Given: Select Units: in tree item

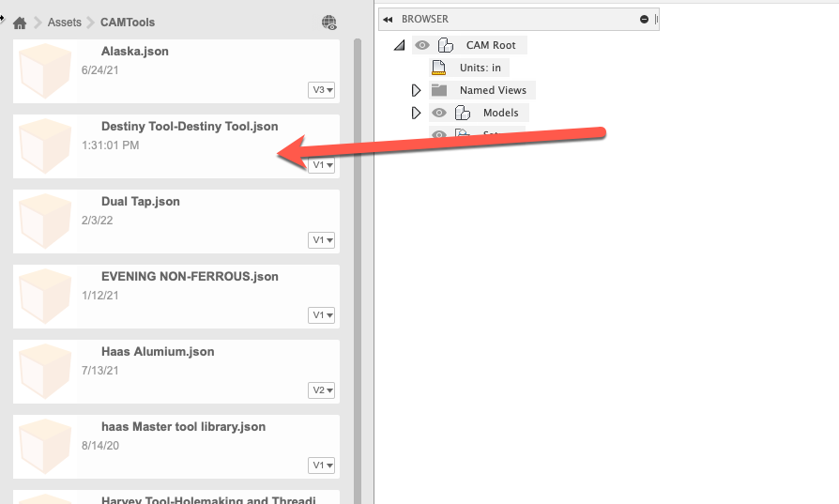Looking at the screenshot, I should click(x=480, y=68).
